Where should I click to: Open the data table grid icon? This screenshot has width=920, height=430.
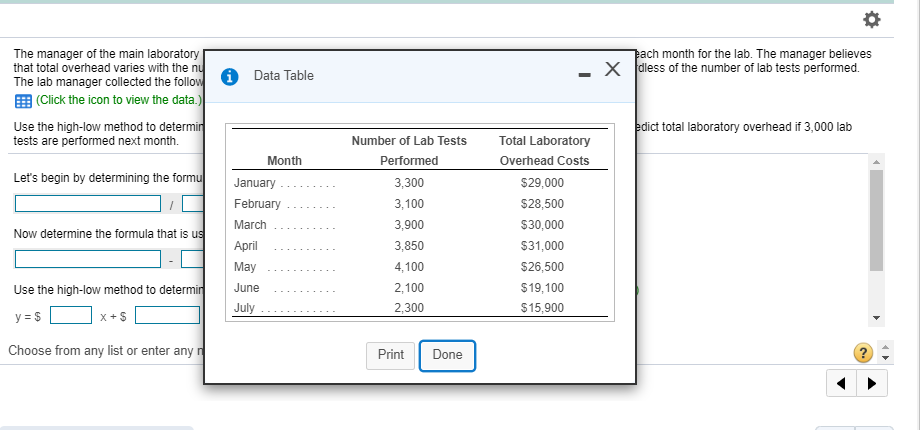coord(22,99)
